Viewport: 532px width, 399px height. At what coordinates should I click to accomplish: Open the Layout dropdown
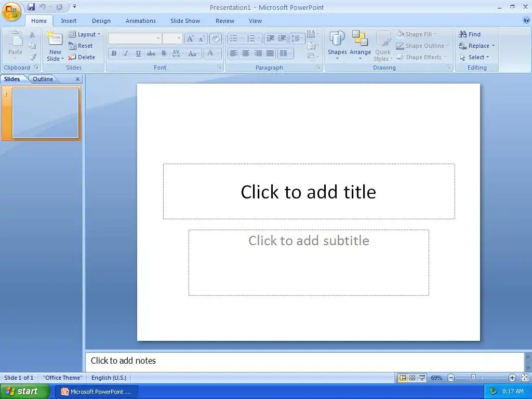pyautogui.click(x=85, y=34)
